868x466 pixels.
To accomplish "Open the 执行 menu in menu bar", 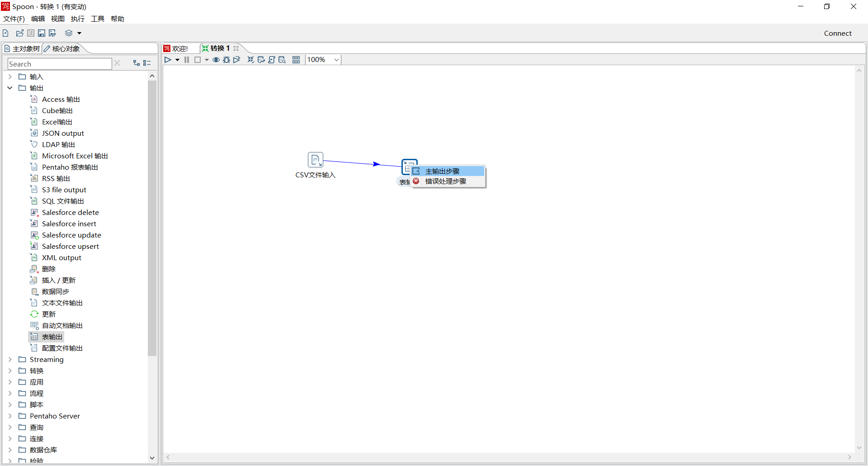I will coord(77,19).
